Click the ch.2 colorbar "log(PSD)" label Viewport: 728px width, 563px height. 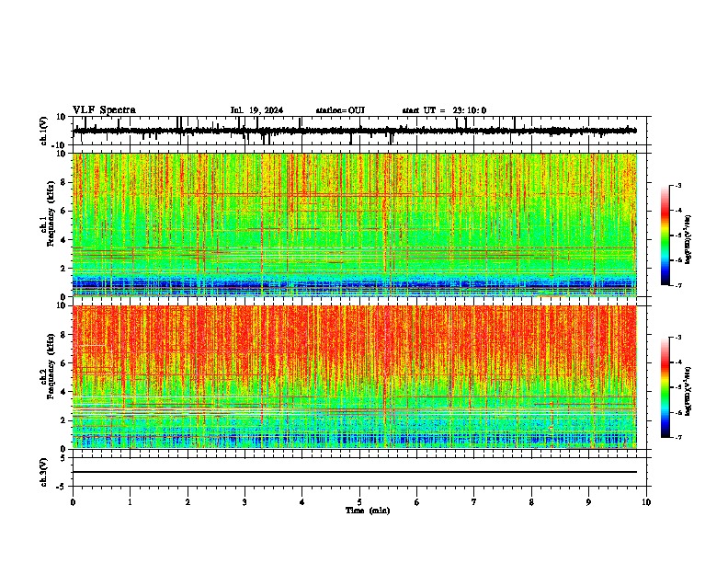tap(688, 391)
